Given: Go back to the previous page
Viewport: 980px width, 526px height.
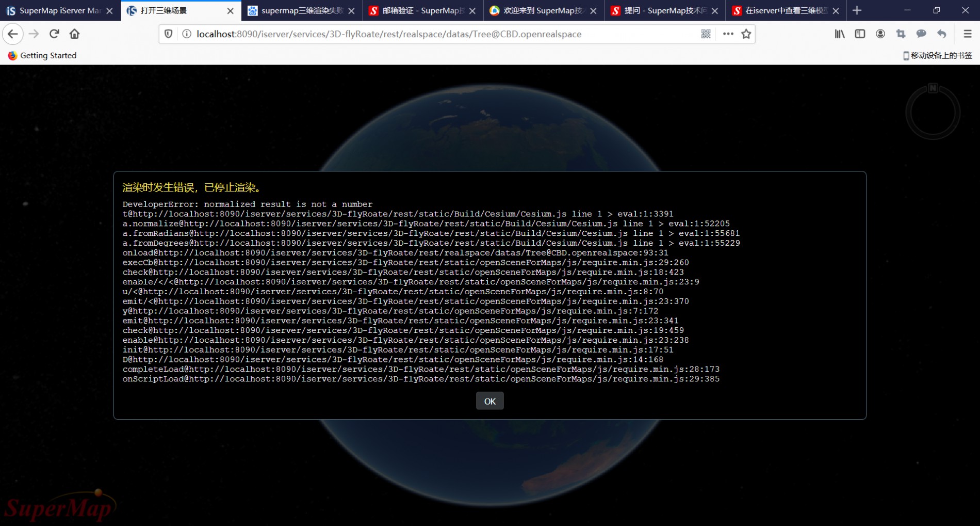Looking at the screenshot, I should 13,34.
